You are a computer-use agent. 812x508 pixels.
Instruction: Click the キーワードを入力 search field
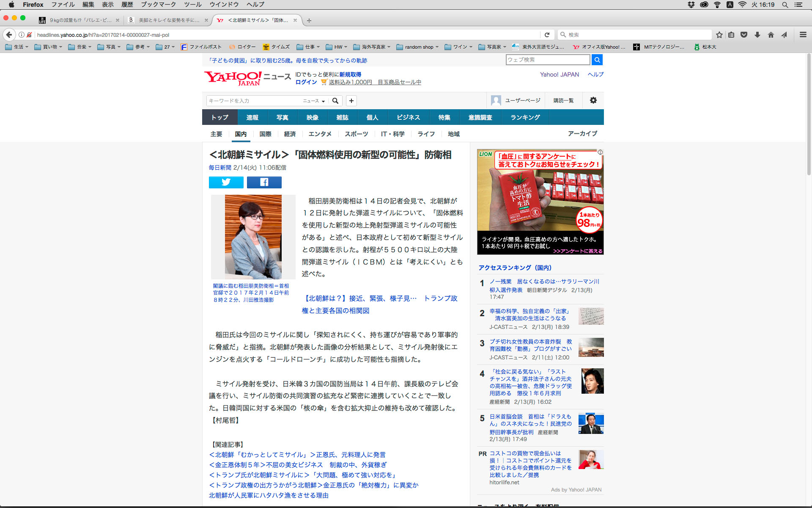tap(254, 101)
